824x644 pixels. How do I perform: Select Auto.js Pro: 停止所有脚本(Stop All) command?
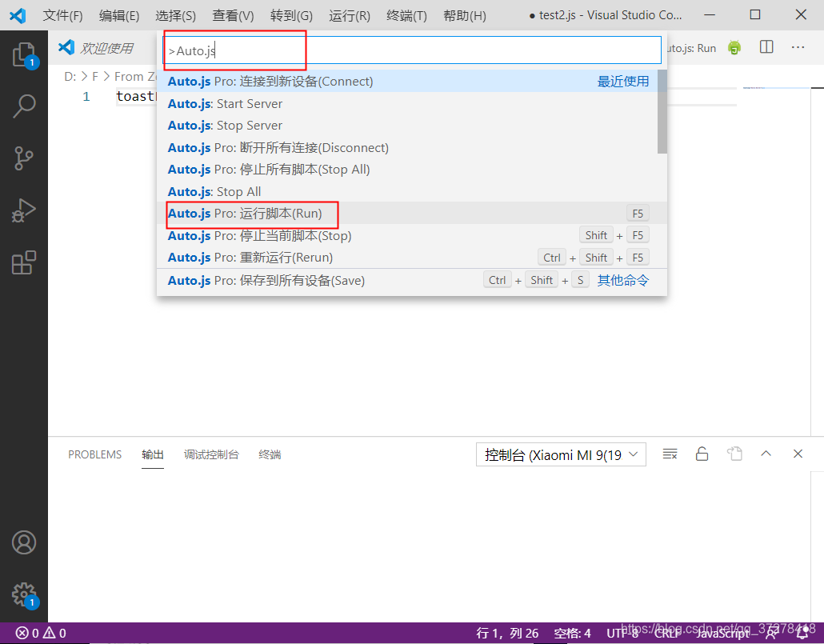[407, 170]
